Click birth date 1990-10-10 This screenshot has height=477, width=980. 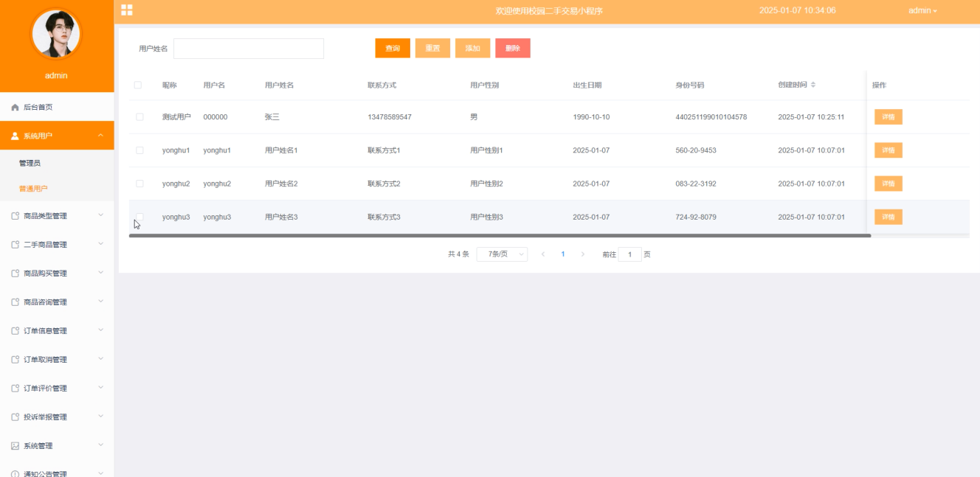[x=591, y=117]
